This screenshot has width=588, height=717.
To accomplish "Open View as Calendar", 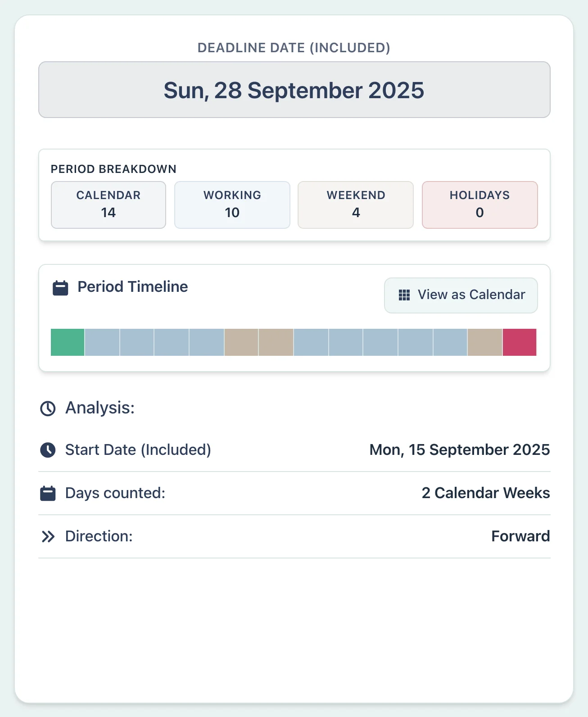I will pos(461,295).
